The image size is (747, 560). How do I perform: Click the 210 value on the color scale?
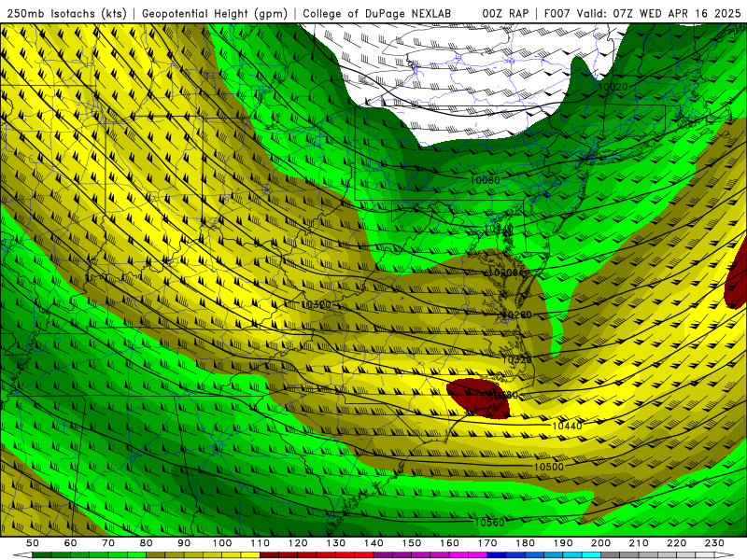[x=640, y=543]
